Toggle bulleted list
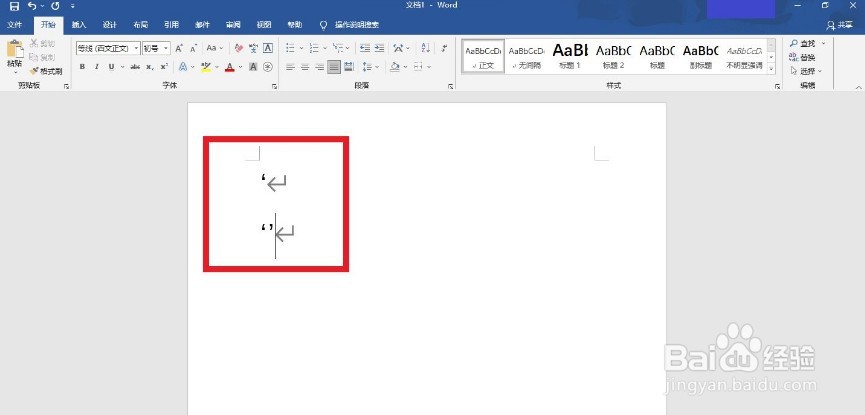The height and width of the screenshot is (415, 865). [291, 49]
